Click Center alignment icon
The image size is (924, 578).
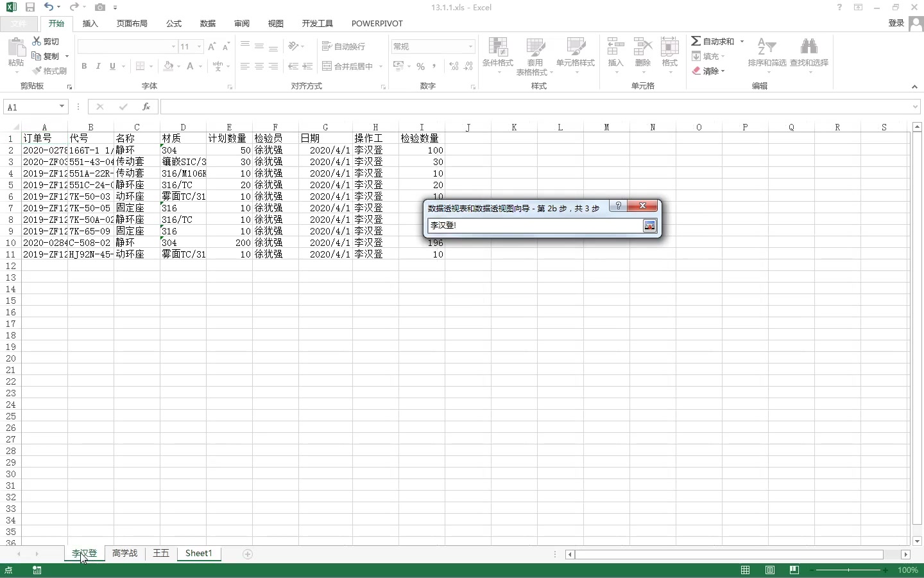tap(259, 66)
